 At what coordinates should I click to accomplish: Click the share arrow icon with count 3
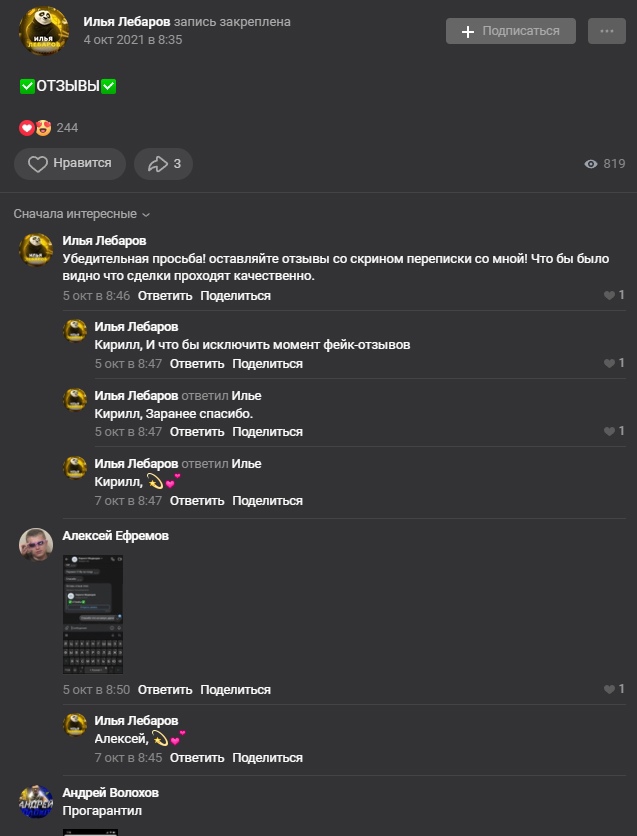click(158, 164)
